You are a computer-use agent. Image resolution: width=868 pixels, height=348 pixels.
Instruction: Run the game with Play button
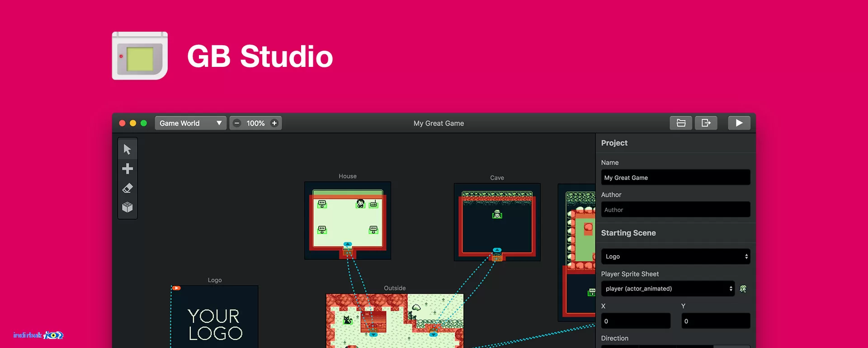pyautogui.click(x=739, y=123)
